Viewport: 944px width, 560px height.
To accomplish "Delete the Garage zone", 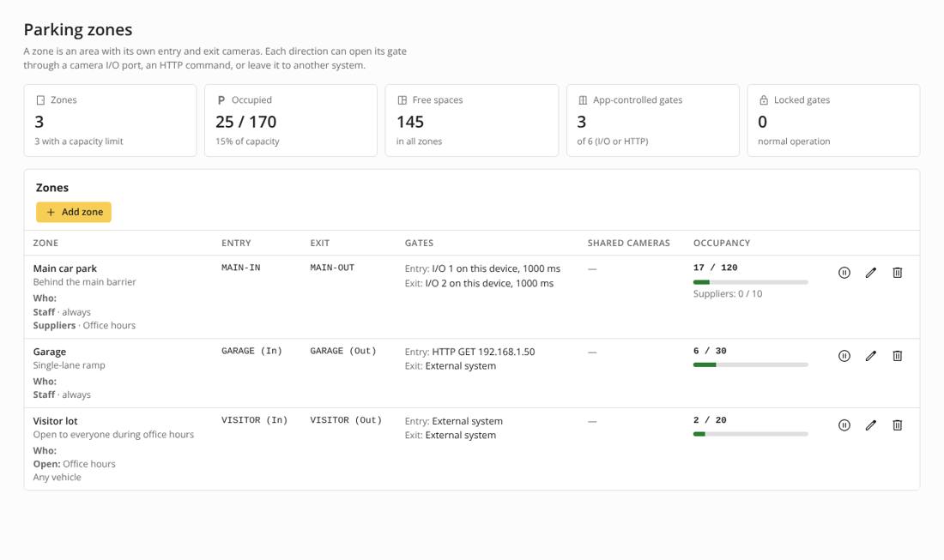I will click(897, 356).
